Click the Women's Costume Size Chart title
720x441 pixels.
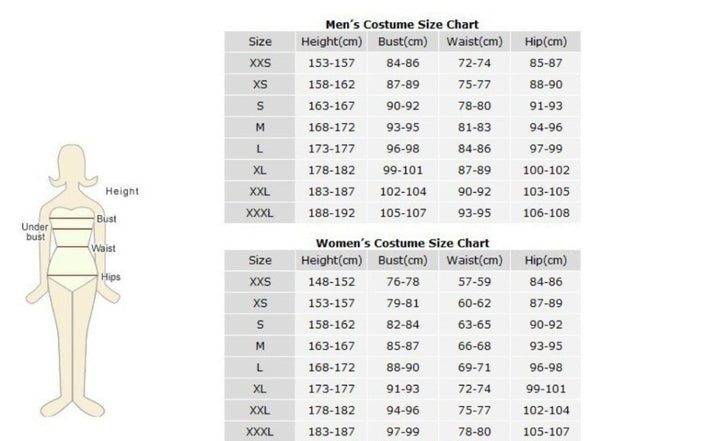[x=402, y=243]
